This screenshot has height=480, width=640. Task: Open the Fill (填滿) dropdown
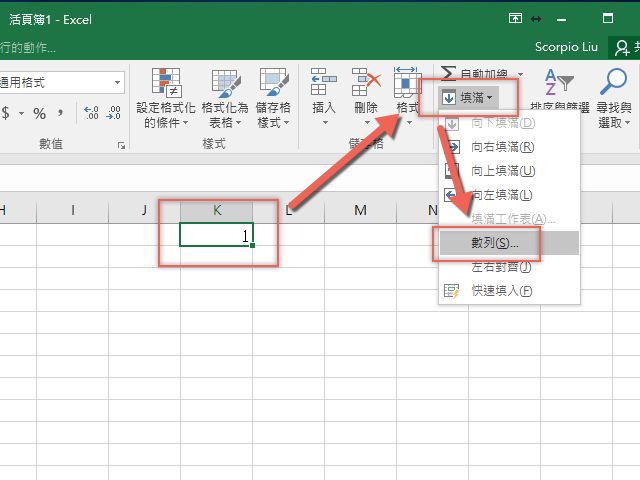click(x=468, y=98)
